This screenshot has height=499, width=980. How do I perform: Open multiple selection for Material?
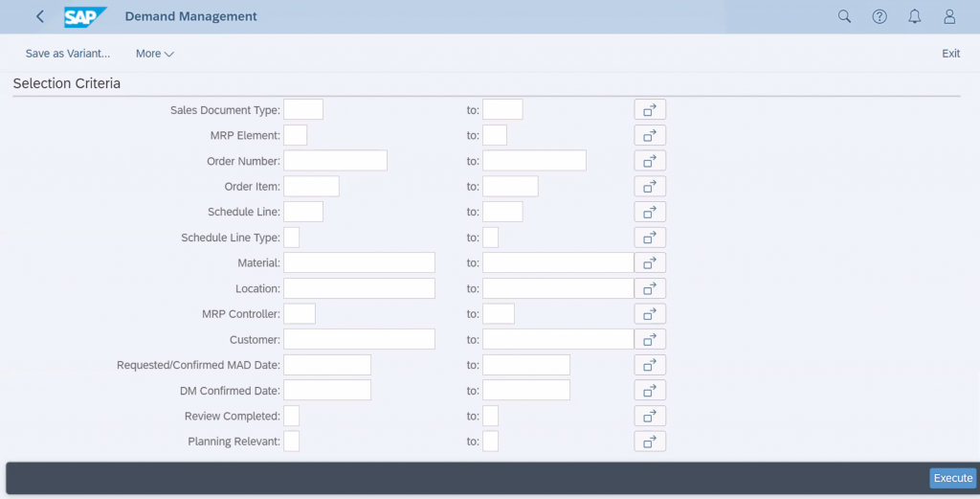coord(650,262)
